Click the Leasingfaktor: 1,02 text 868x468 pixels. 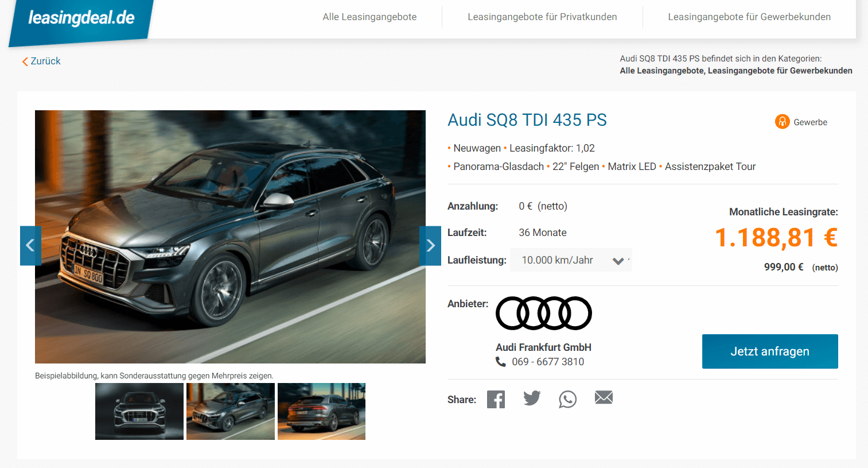click(x=552, y=148)
